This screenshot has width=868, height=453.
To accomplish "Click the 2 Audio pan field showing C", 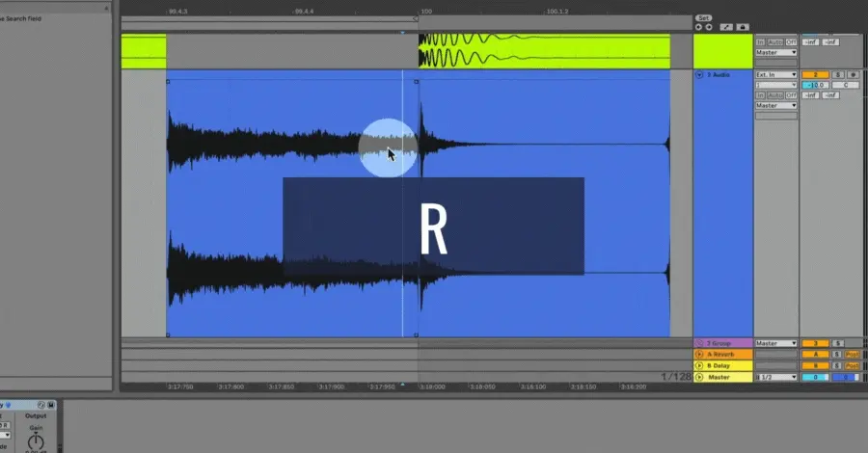I will tap(845, 85).
